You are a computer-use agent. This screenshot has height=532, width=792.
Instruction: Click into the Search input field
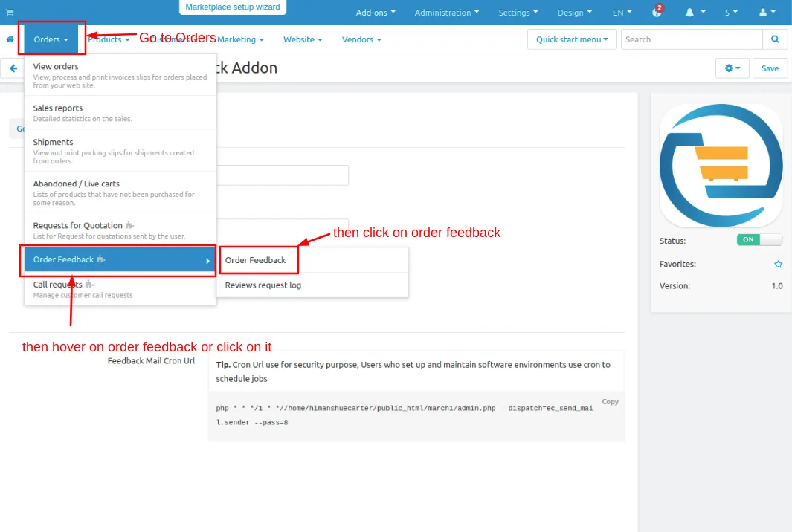pos(692,39)
